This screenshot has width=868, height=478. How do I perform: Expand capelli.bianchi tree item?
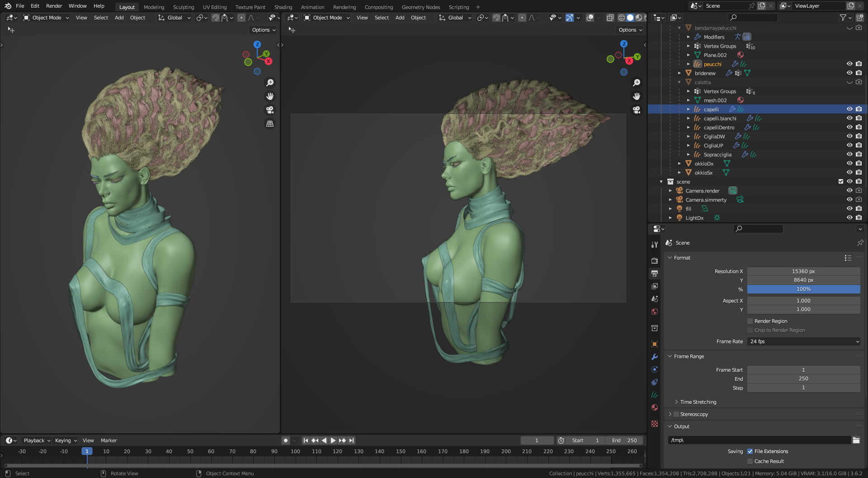[689, 118]
